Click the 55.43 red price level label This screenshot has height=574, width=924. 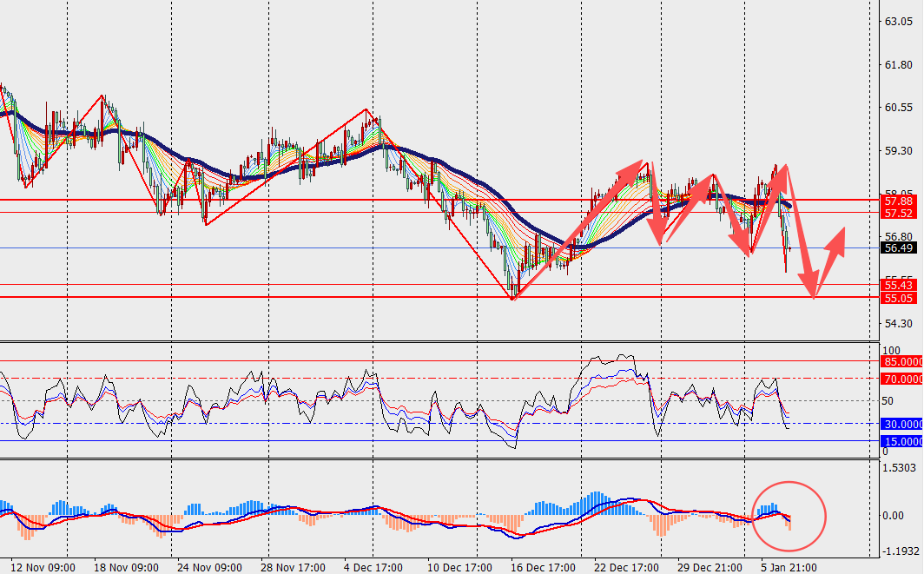tap(895, 285)
